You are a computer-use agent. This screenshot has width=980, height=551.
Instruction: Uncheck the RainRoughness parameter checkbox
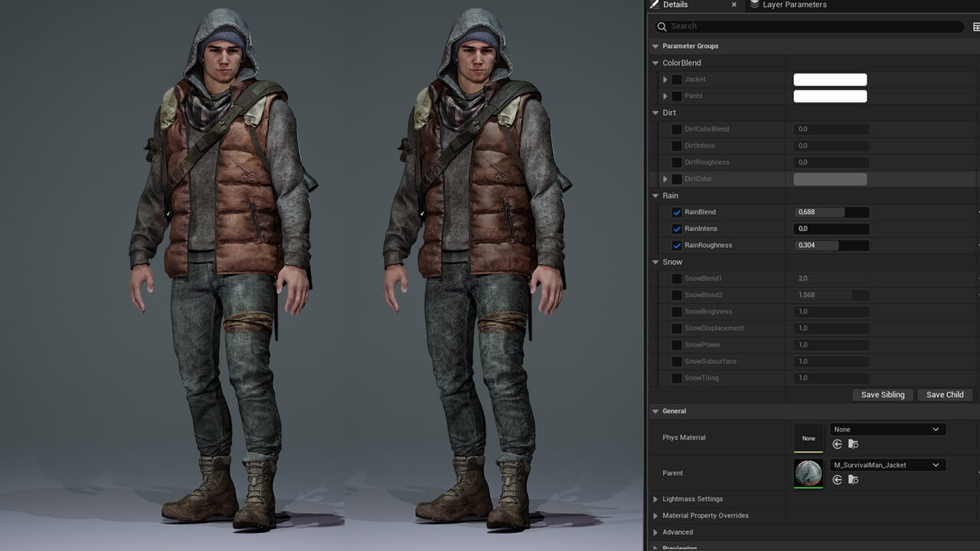[x=677, y=246]
